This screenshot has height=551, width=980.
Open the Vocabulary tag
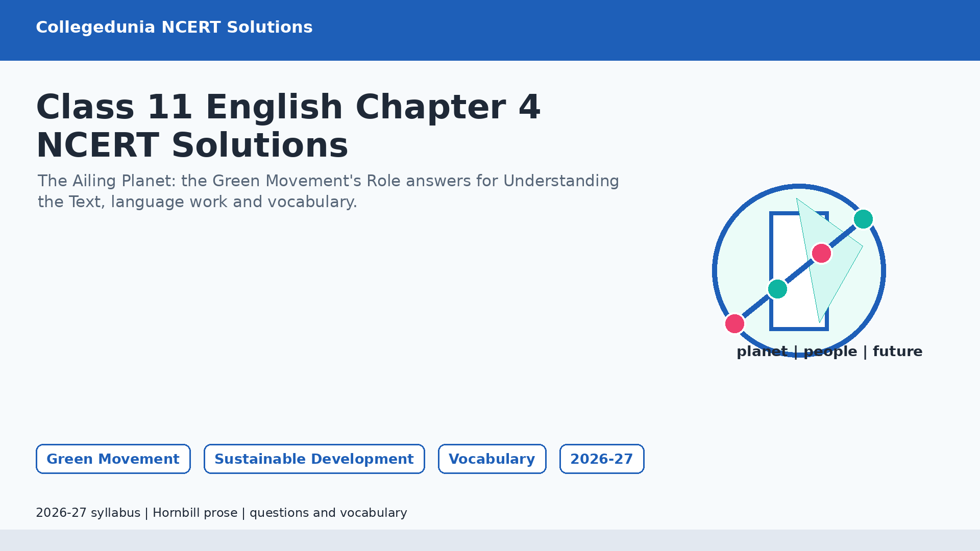pos(492,459)
